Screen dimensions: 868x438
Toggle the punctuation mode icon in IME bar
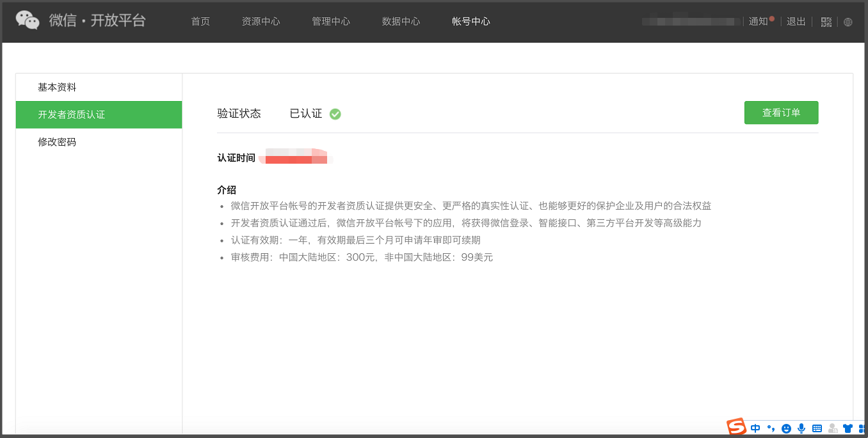771,428
